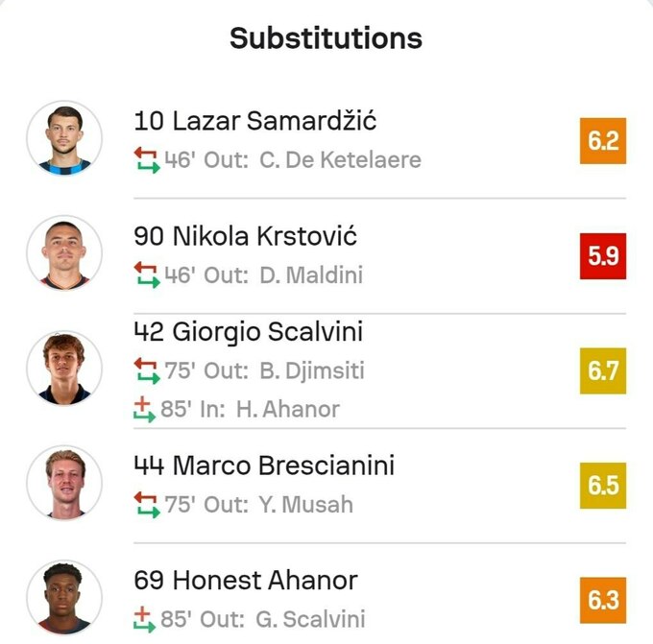Image resolution: width=653 pixels, height=644 pixels.
Task: Select the 6.2 rating badge for Samardžić
Action: (x=603, y=141)
